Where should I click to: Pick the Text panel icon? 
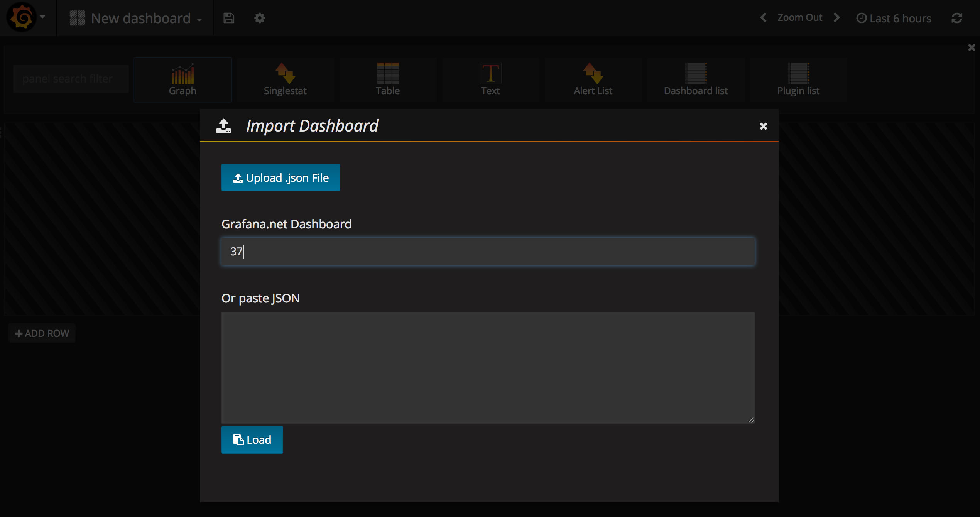[490, 79]
